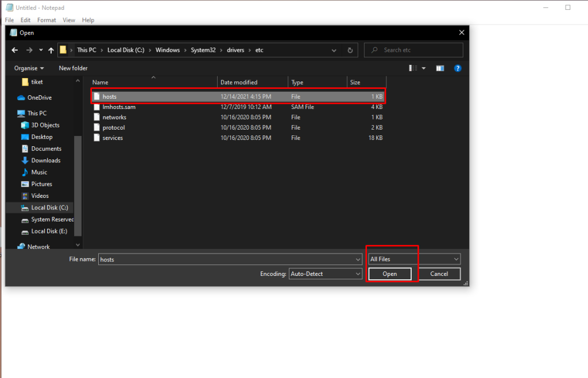Select the hosts file
The height and width of the screenshot is (378, 588).
(238, 96)
